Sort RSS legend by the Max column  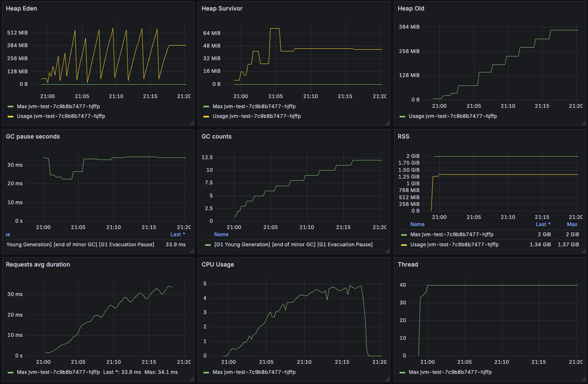[572, 224]
